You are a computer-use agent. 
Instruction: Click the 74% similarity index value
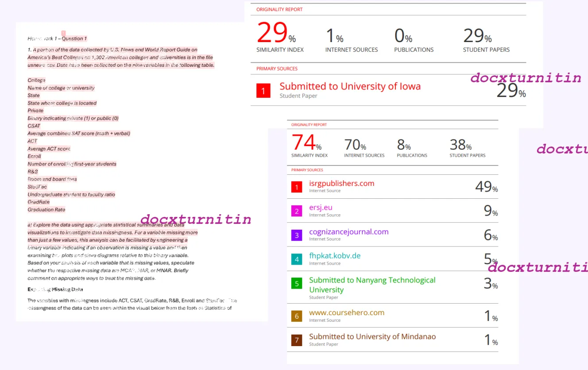[306, 143]
